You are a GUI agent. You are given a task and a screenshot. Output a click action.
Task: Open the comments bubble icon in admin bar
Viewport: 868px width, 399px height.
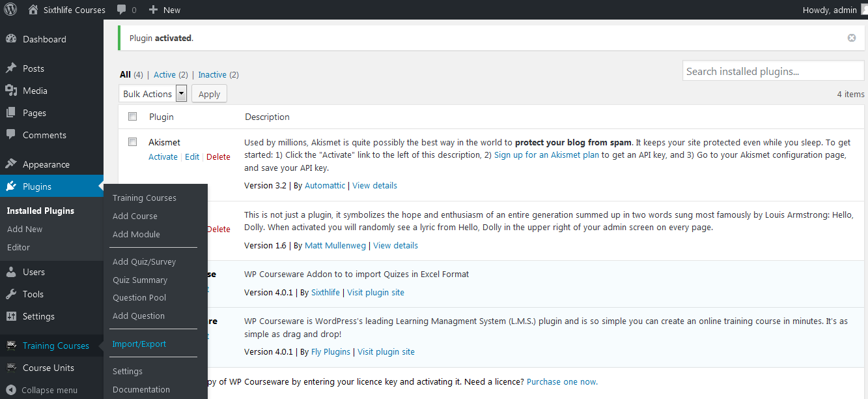click(122, 10)
